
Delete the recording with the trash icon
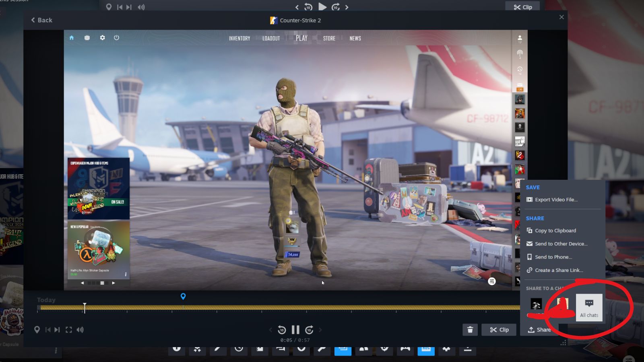pyautogui.click(x=471, y=329)
